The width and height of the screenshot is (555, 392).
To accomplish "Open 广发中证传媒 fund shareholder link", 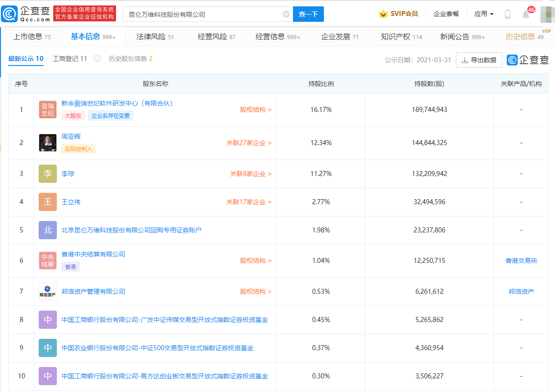I will coord(165,320).
